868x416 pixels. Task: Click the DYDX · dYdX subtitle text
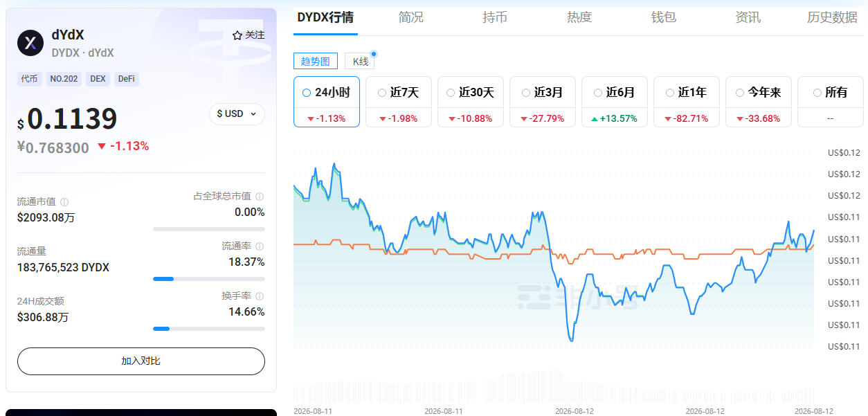pos(83,53)
